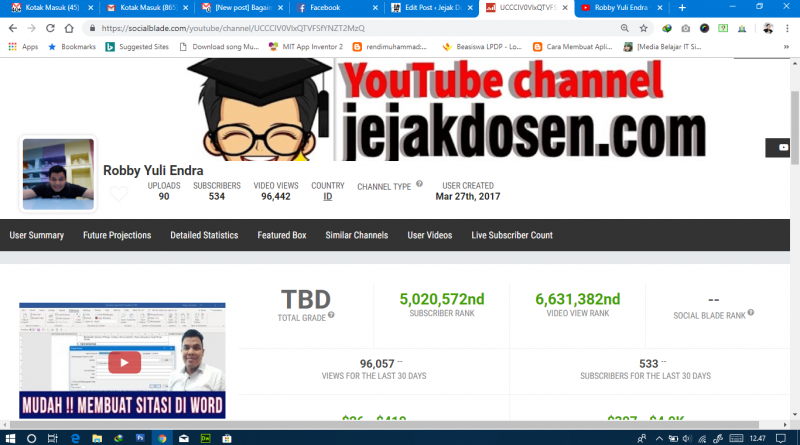Viewport: 800px width, 445px height.
Task: Open the Mail app on the taskbar
Action: pos(184,438)
